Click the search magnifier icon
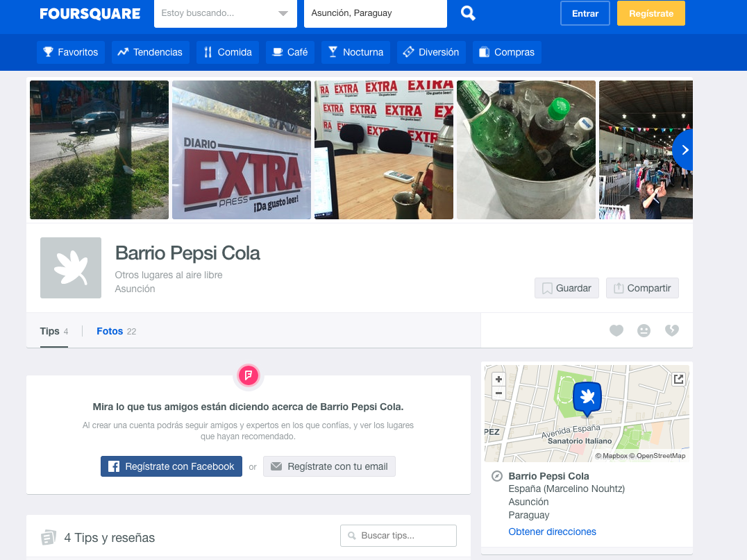The width and height of the screenshot is (747, 560). coord(468,13)
